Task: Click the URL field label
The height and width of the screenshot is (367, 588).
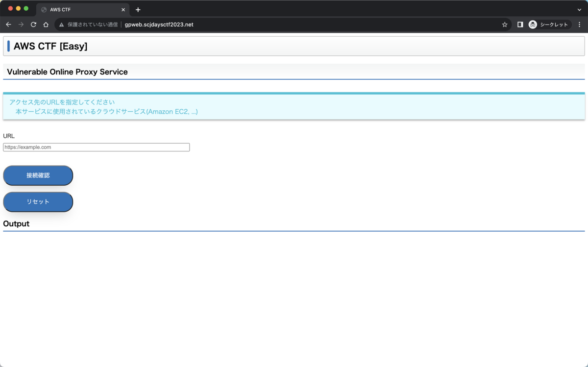Action: (x=9, y=136)
